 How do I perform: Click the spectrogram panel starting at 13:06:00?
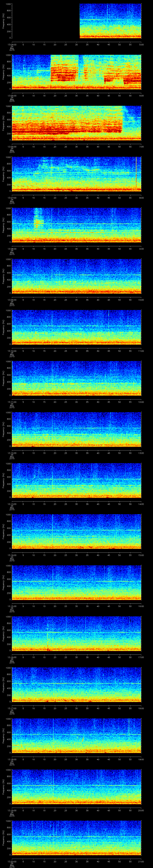point(77,123)
